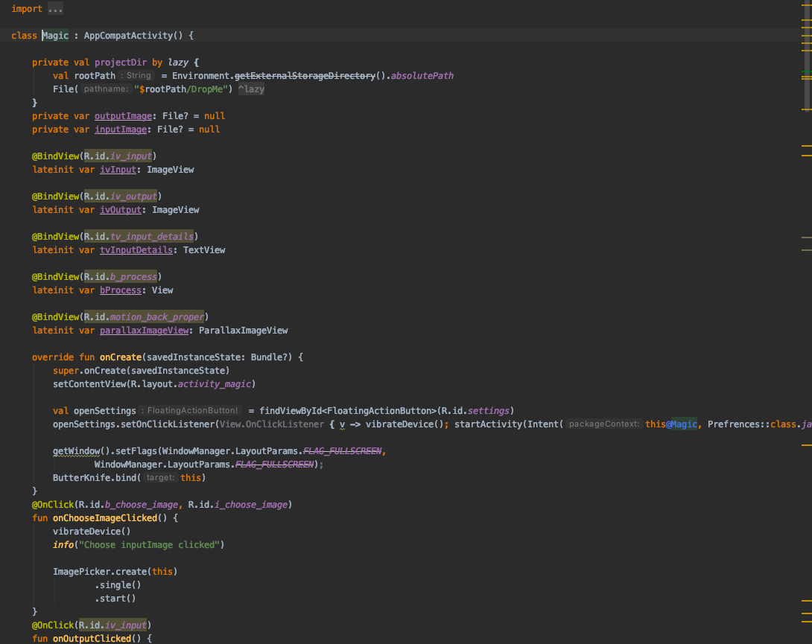
Task: Click R.id.iv_output in the BindView annotation
Action: (x=120, y=197)
